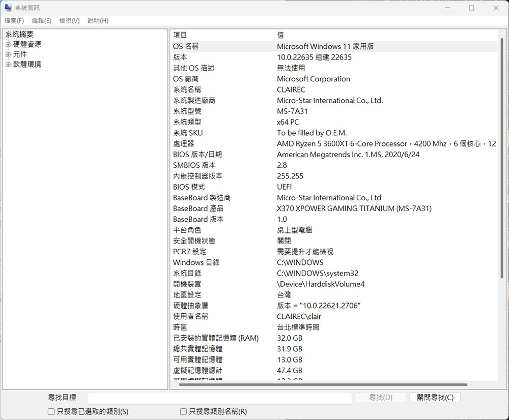509x420 pixels.
Task: Open the 編輯(E) menu
Action: click(41, 21)
